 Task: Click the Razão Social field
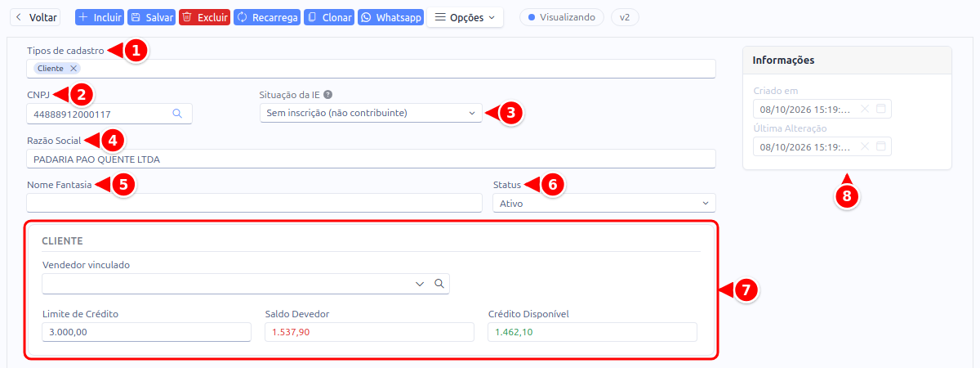[x=371, y=159]
